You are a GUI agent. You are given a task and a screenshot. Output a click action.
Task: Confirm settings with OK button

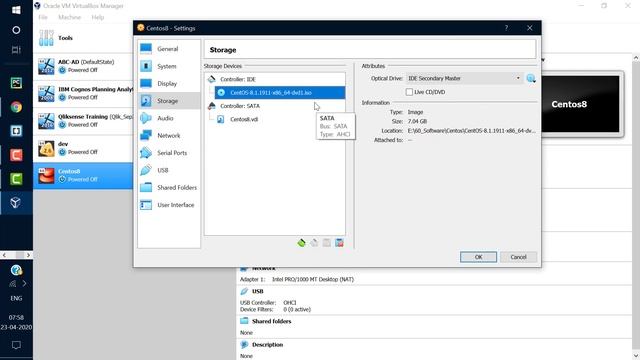coord(478,257)
